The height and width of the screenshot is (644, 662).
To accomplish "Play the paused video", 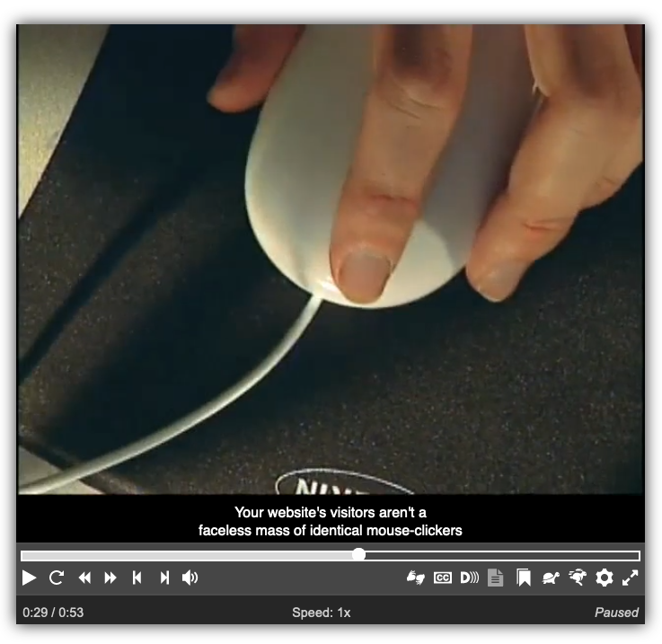I will click(29, 578).
